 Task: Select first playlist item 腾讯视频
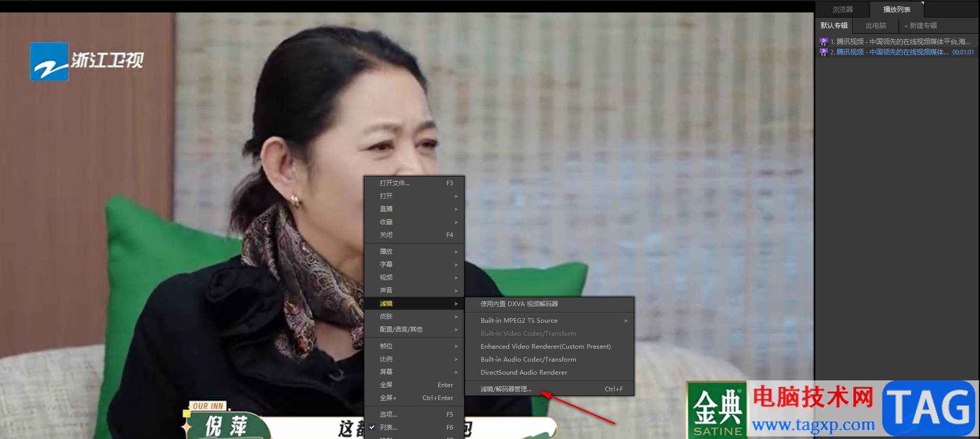coord(896,42)
